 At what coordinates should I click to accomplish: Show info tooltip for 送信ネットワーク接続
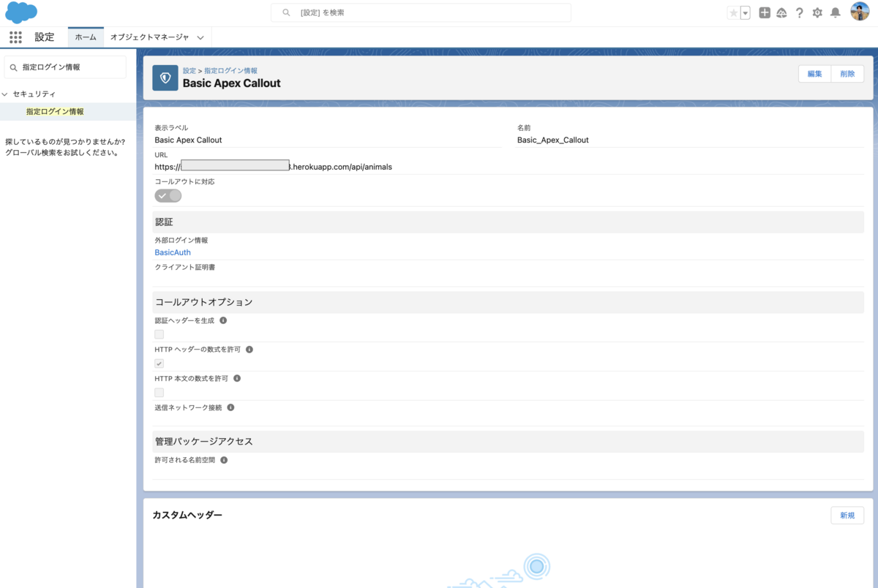230,407
